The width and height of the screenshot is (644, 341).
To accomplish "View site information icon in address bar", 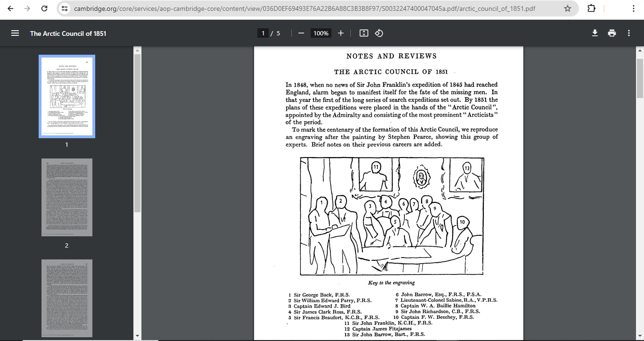I will (65, 8).
